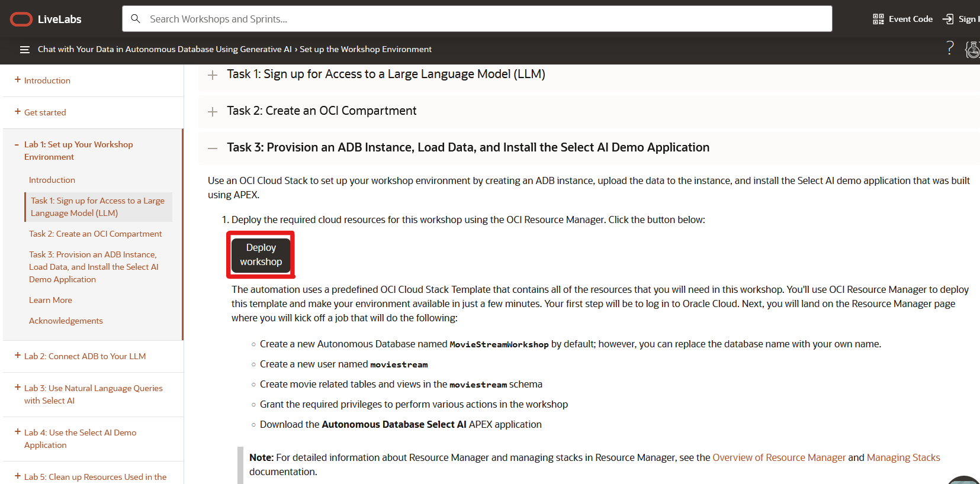Expand Introduction in the sidebar
980x484 pixels.
click(x=18, y=80)
